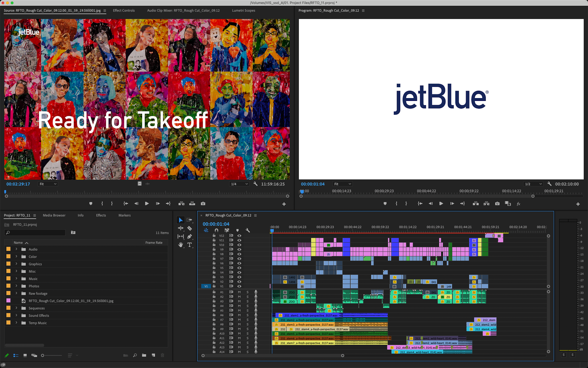
Task: Open Audio Clip Mixer tab
Action: pos(183,10)
